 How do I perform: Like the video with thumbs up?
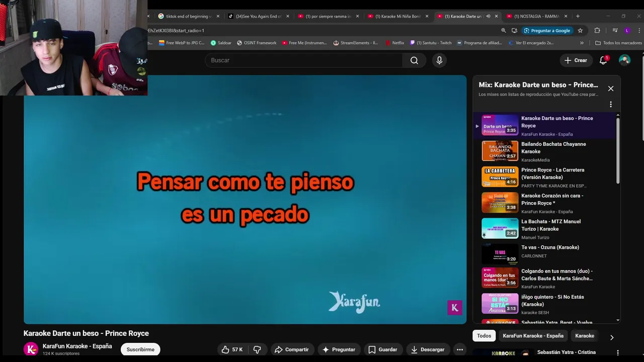(x=232, y=349)
